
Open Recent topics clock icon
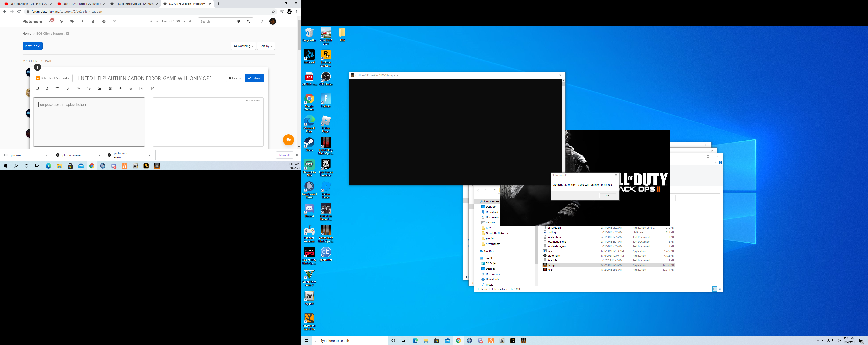[61, 21]
